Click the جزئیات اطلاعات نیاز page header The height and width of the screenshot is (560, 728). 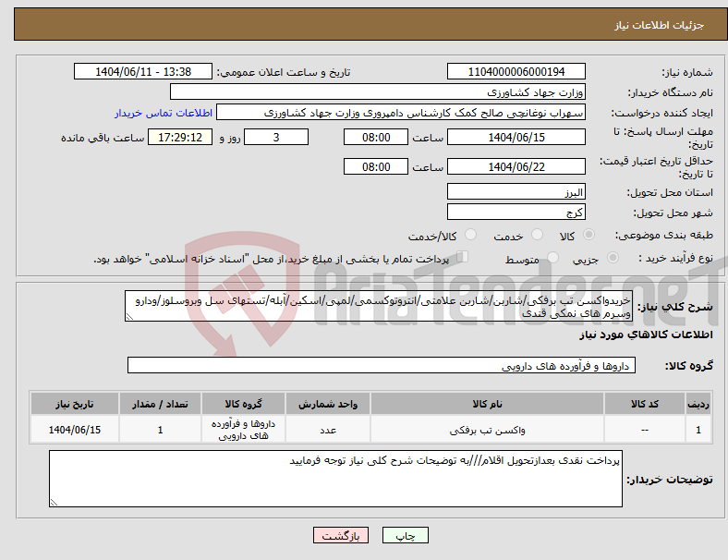click(659, 25)
